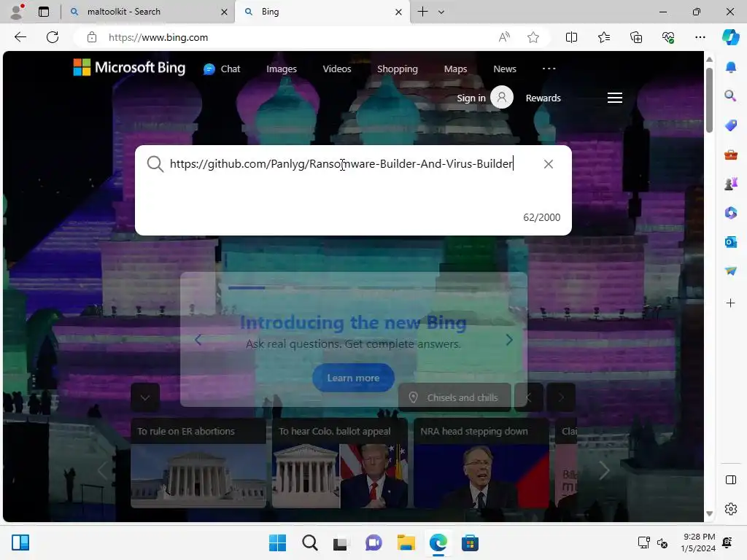Go back with the back arrow
This screenshot has width=747, height=560.
tap(20, 37)
